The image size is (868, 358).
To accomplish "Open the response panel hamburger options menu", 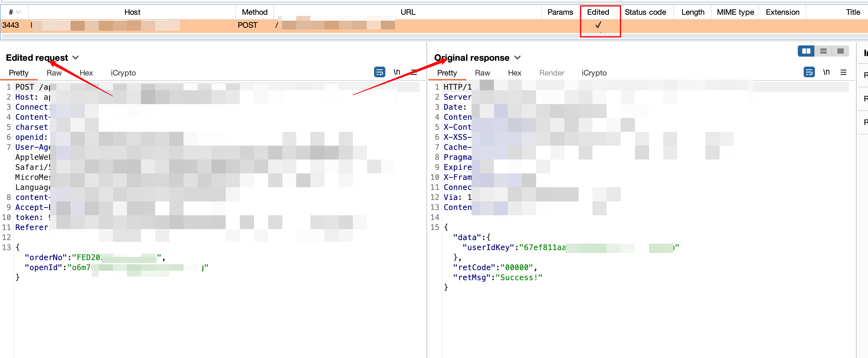I will pyautogui.click(x=844, y=72).
